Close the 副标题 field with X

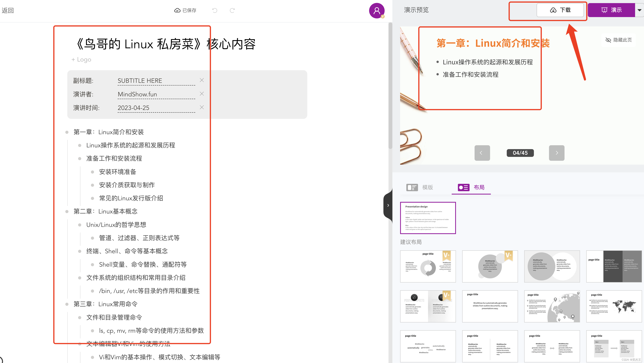202,80
